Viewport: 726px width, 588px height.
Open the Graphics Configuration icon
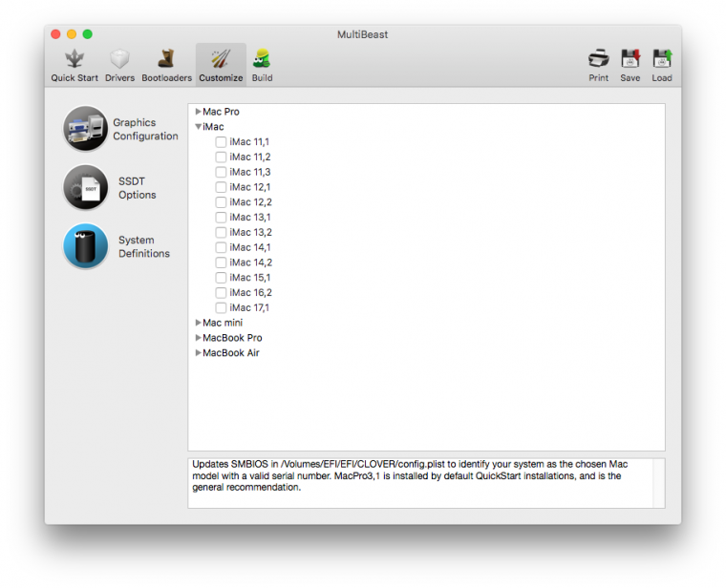click(86, 129)
